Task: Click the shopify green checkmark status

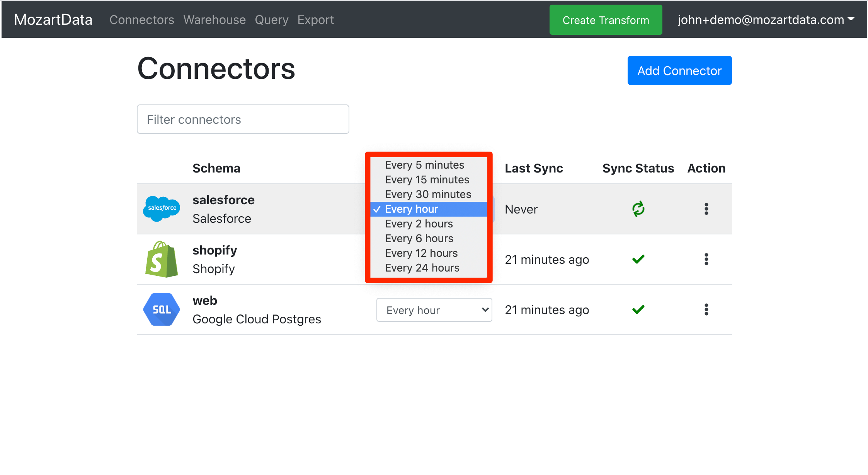Action: [x=638, y=259]
